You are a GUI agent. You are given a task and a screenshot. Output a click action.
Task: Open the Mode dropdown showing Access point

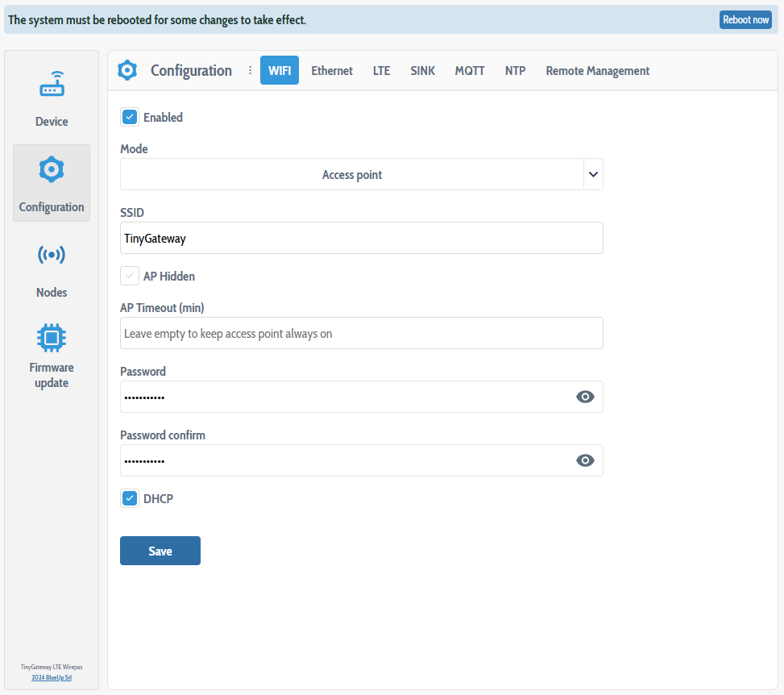tap(352, 174)
